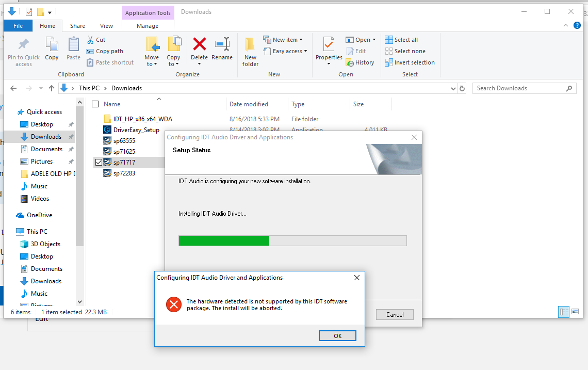Open the New item dropdown
This screenshot has width=588, height=370.
(x=283, y=40)
